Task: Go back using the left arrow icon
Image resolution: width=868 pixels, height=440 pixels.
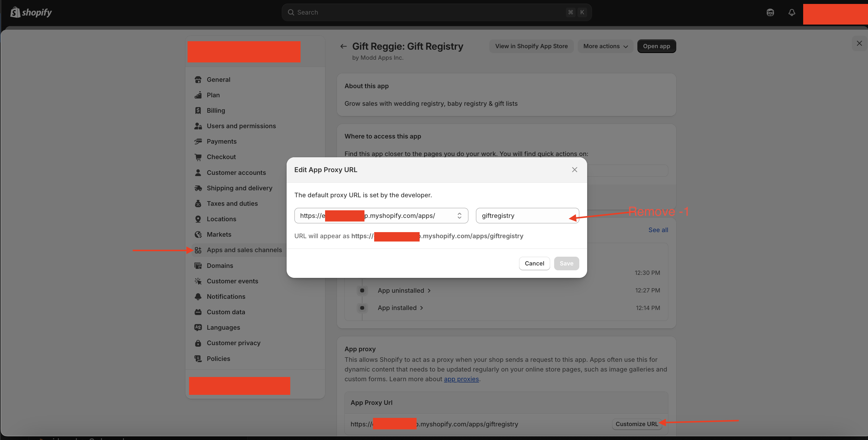Action: point(343,46)
